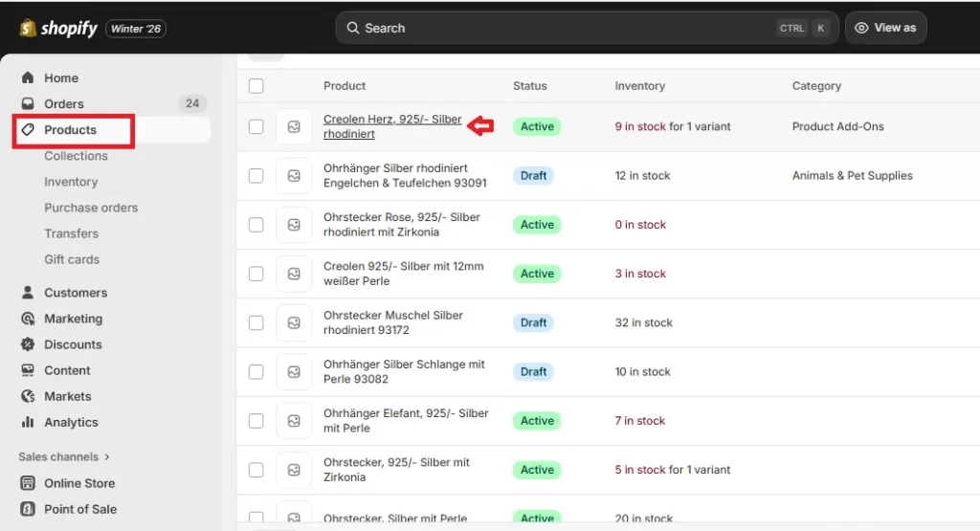Check the box for Engelchen & Teufelchen 93091
The width and height of the screenshot is (980, 531).
tap(256, 175)
